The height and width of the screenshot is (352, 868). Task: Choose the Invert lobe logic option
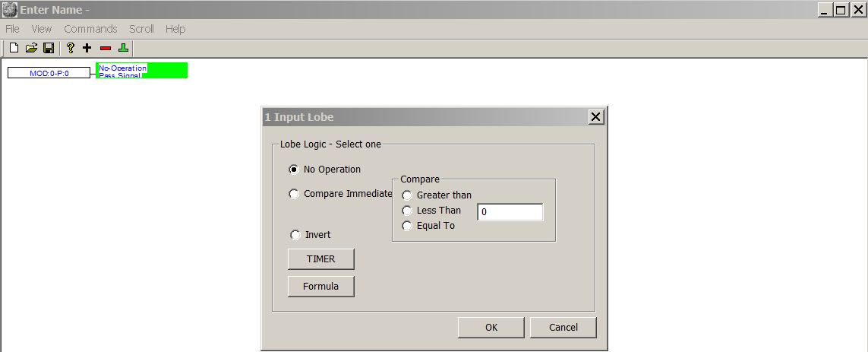point(295,235)
